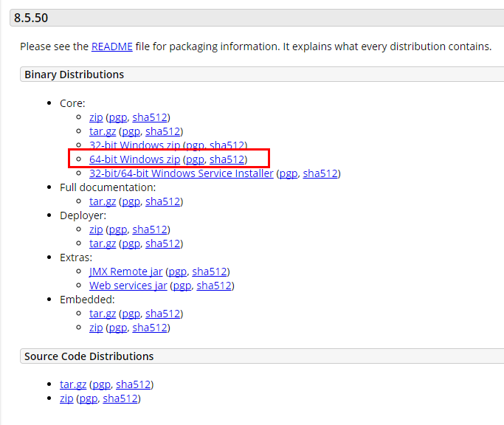Open pgp signature for Embedded tar.gz
This screenshot has width=504, height=425.
(131, 314)
